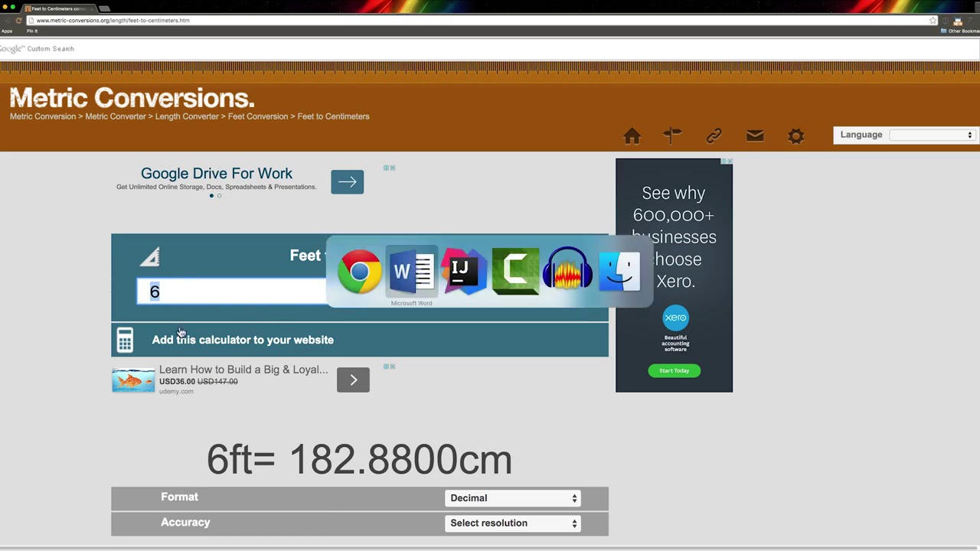Open the envelope contact icon
Viewport: 980px width, 551px height.
coord(755,136)
